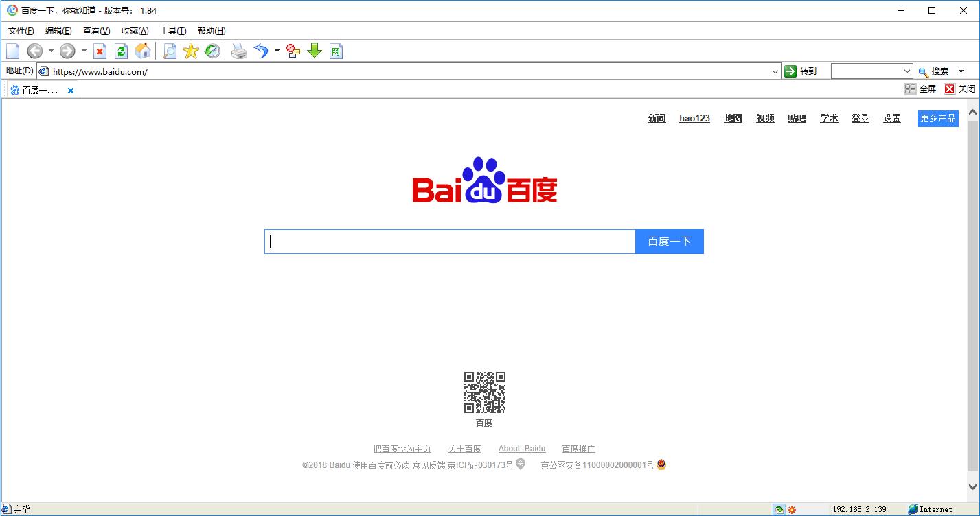Click the green download arrow icon

(x=315, y=50)
